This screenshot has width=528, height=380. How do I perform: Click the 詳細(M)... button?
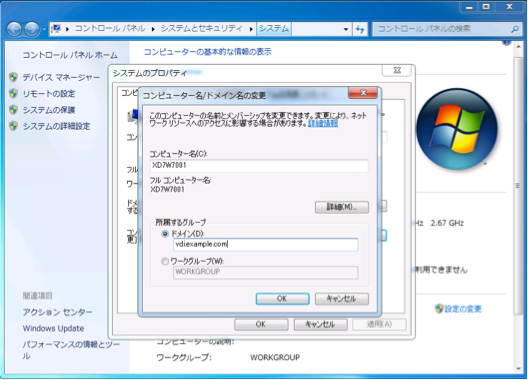[341, 207]
